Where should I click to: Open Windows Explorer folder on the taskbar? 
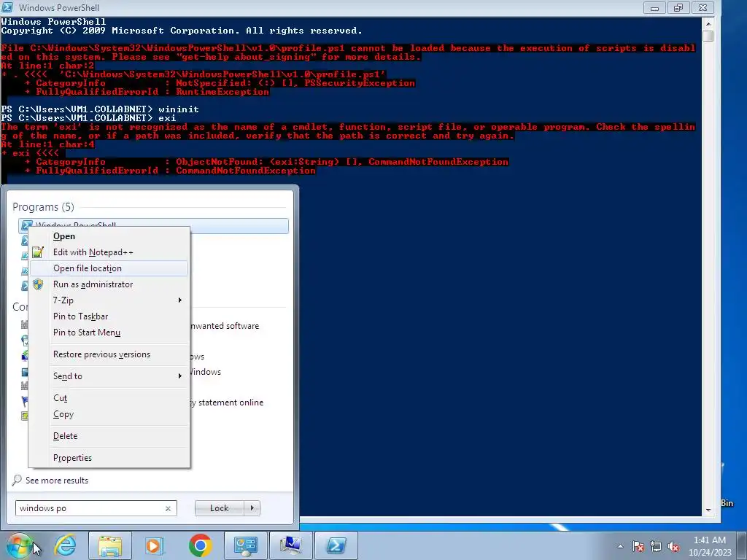coord(110,545)
